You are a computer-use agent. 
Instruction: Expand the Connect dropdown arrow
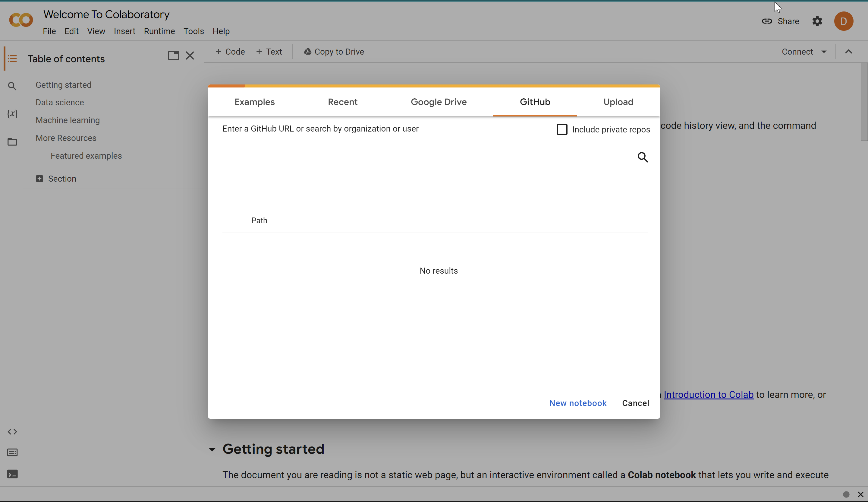824,52
